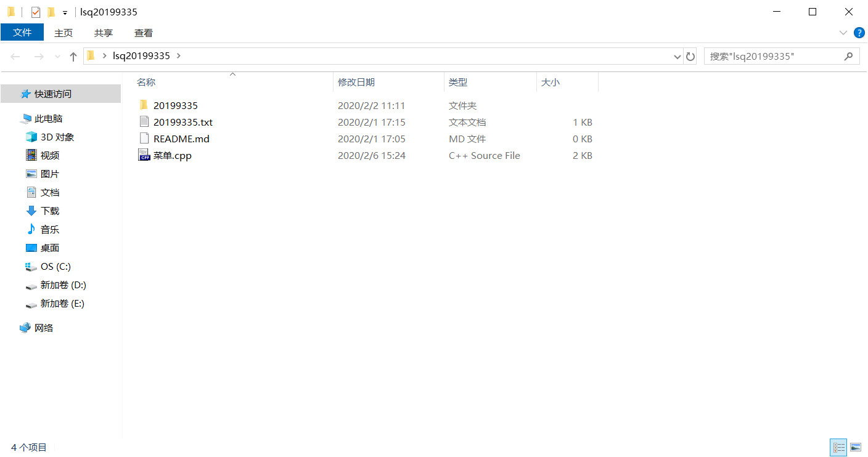This screenshot has width=868, height=457.
Task: Switch to details view in the status bar
Action: point(839,447)
